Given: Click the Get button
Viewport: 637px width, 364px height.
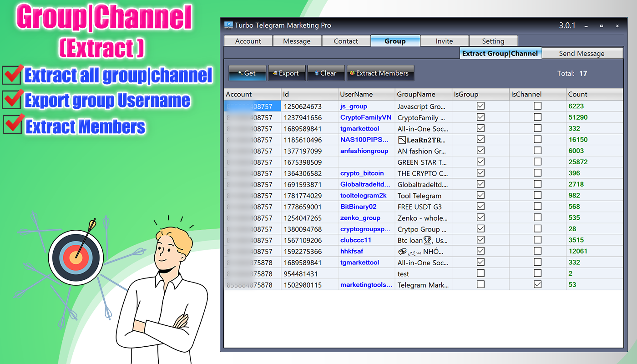Looking at the screenshot, I should pos(248,73).
